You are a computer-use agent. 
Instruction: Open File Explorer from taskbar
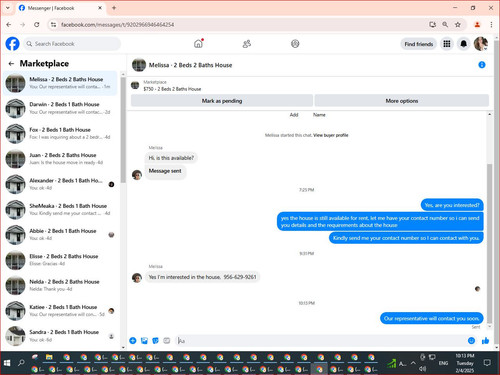(49, 357)
